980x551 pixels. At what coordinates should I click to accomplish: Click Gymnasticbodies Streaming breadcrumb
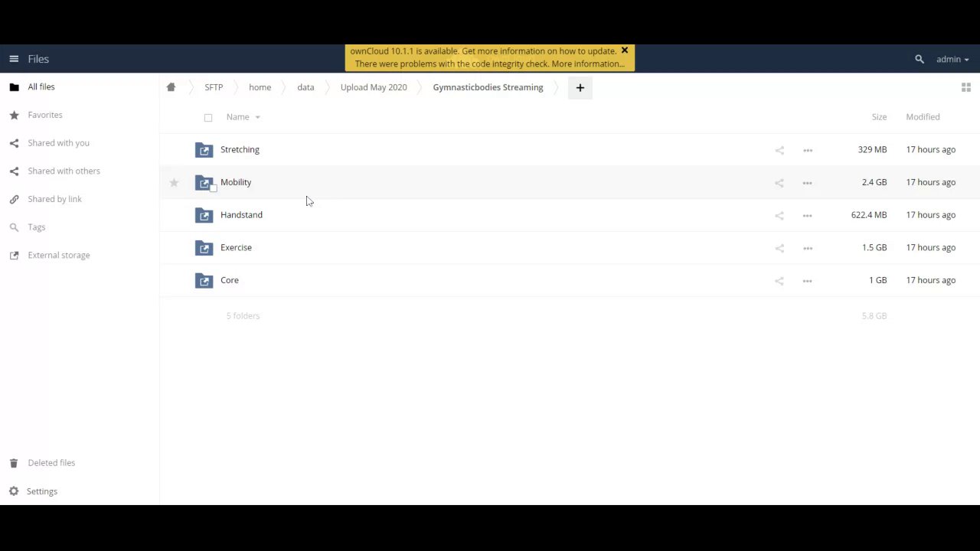point(488,87)
